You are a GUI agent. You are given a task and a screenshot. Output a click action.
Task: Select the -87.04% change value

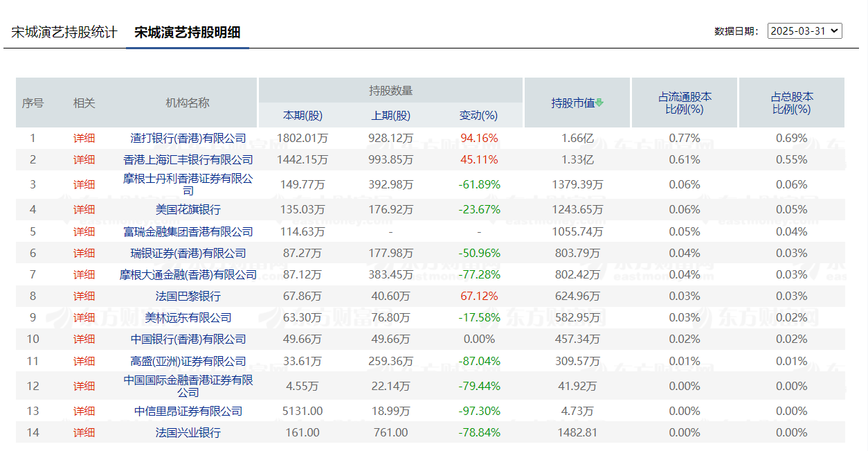tap(479, 361)
